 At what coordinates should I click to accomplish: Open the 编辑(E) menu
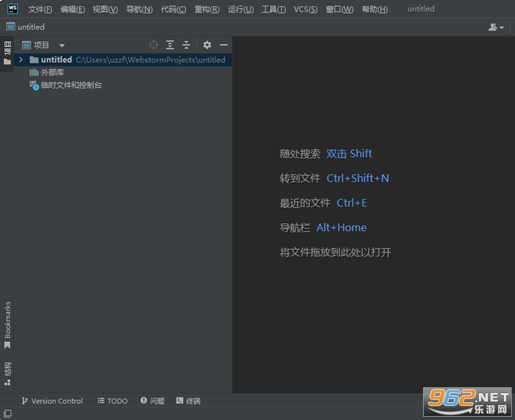72,9
